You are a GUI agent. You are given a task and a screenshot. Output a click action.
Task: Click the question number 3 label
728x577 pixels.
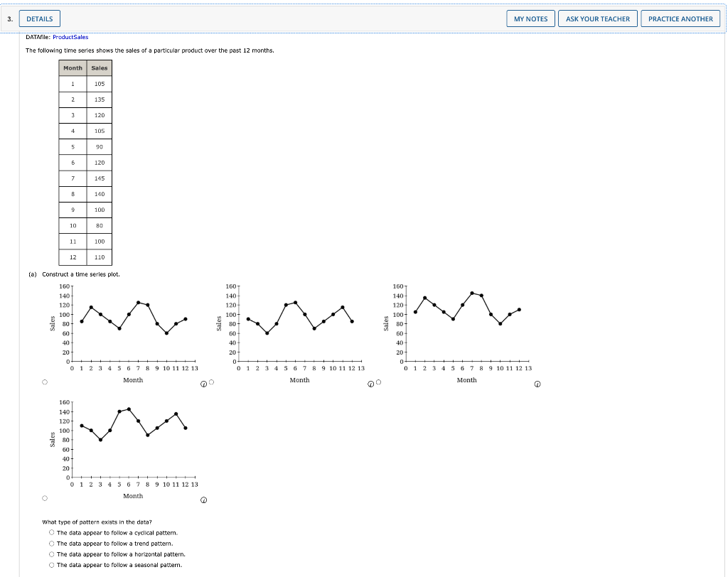coord(10,18)
